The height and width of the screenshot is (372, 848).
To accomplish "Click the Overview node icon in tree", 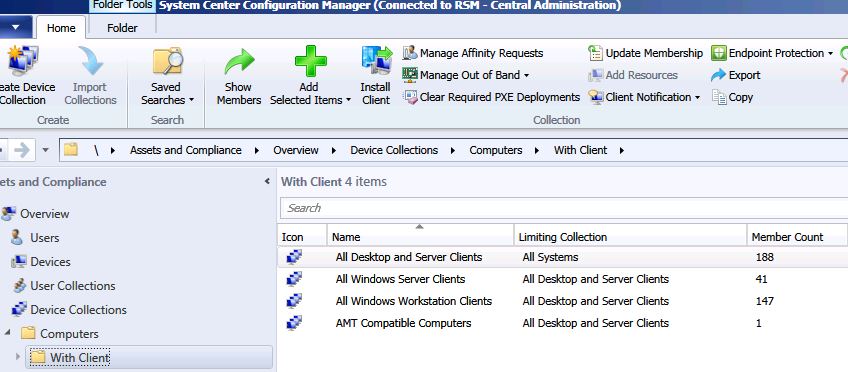I will (x=8, y=214).
